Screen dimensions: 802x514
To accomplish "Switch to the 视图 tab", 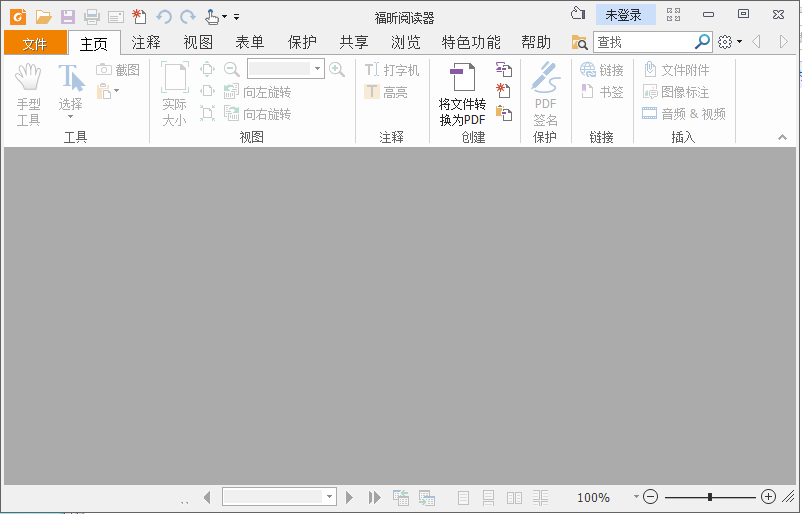I will (198, 42).
